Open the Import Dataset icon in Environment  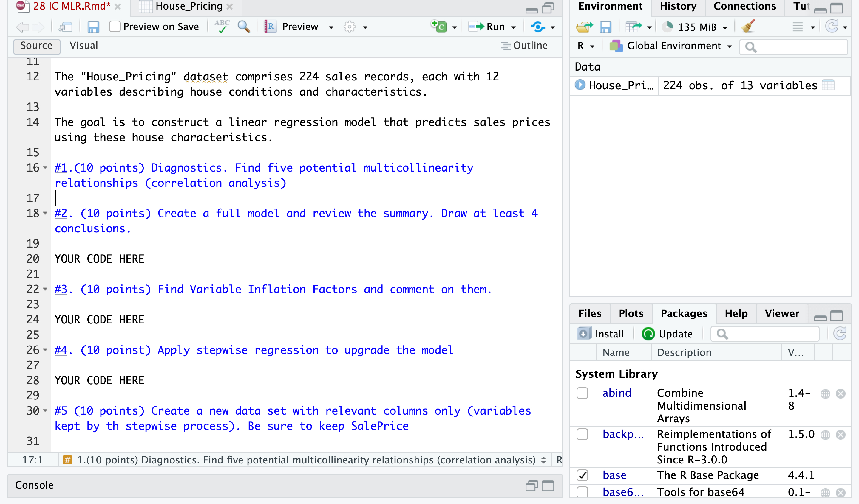tap(634, 27)
